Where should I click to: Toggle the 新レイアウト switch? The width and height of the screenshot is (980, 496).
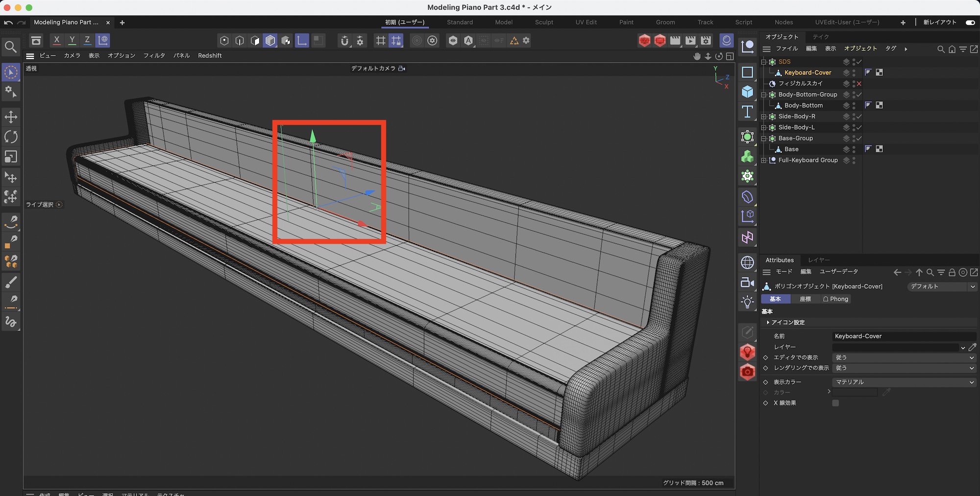pos(970,23)
